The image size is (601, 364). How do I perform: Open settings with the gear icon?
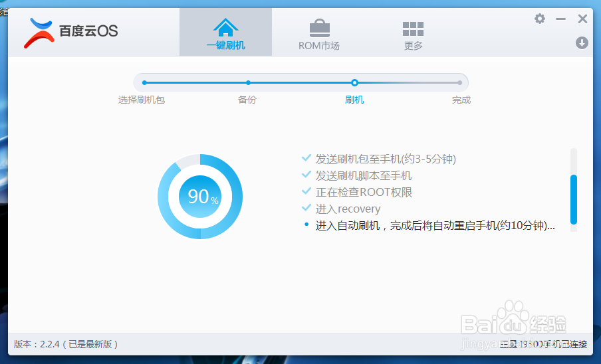click(540, 19)
